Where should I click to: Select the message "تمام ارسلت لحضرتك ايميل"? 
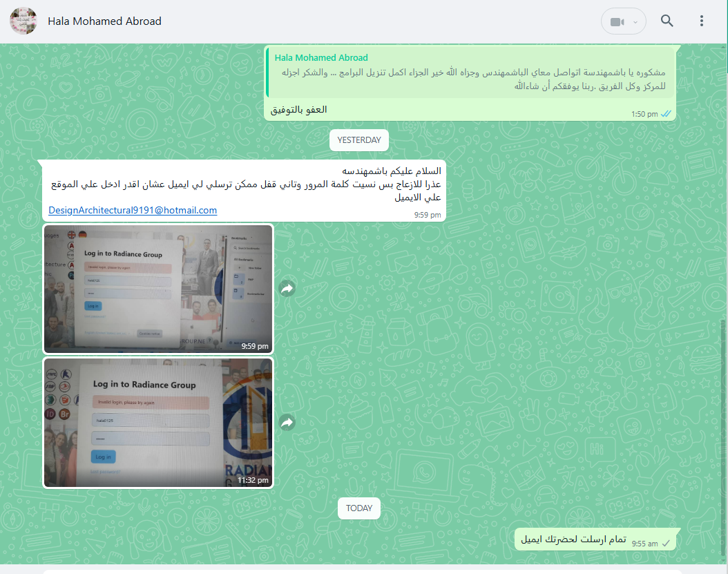pos(573,539)
